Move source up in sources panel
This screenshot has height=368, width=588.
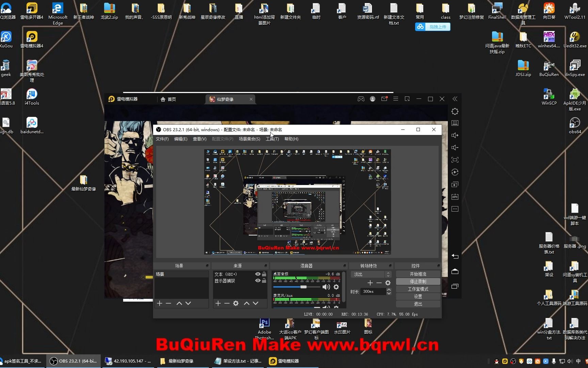[x=246, y=303]
